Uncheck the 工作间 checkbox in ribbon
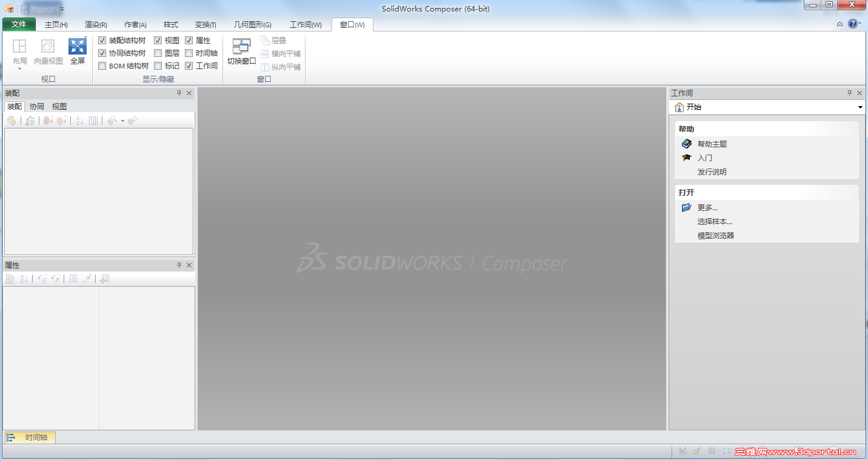The image size is (868, 460). (x=189, y=66)
